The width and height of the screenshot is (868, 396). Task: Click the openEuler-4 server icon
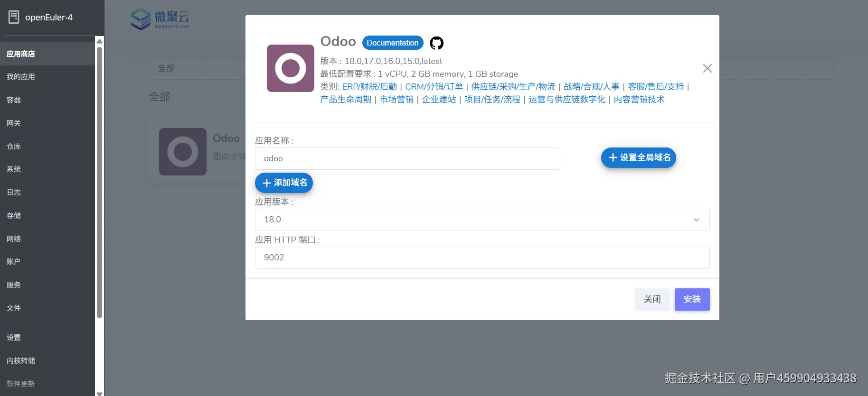click(x=14, y=17)
